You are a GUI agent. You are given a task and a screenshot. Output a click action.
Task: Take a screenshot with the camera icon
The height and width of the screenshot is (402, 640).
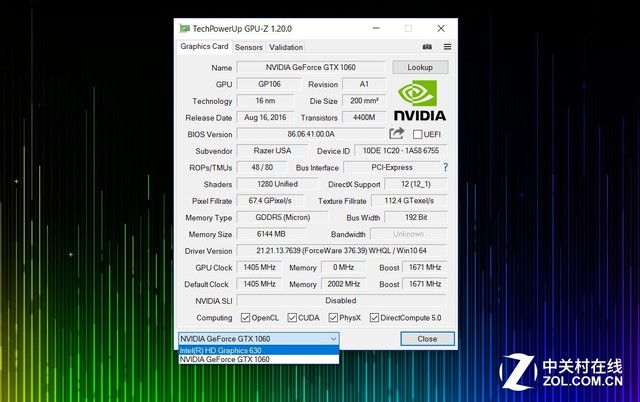427,47
